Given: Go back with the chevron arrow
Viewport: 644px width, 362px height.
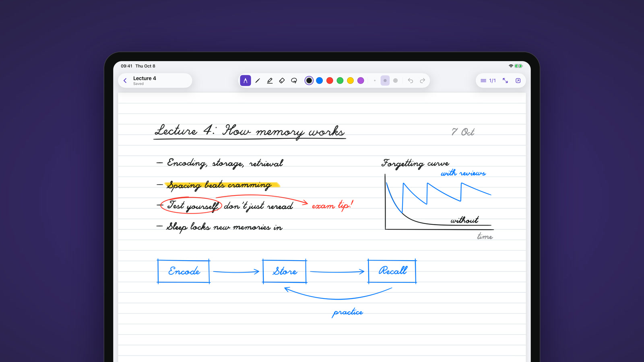Looking at the screenshot, I should pyautogui.click(x=125, y=80).
